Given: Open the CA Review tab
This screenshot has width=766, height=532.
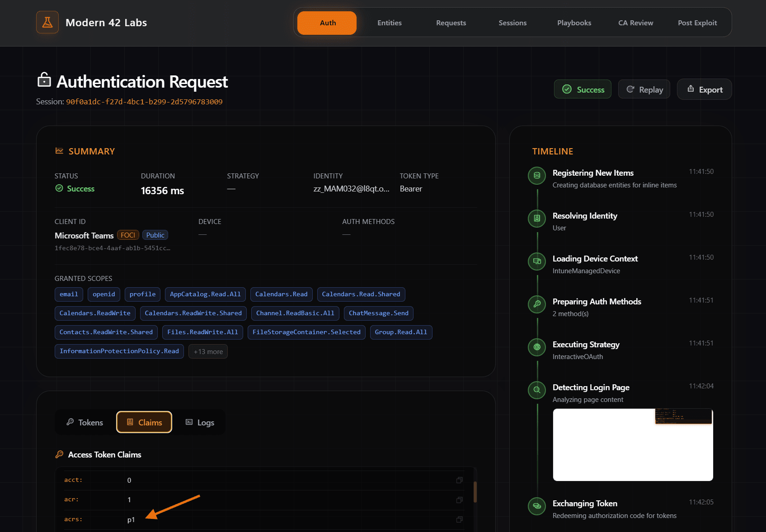Looking at the screenshot, I should pyautogui.click(x=635, y=23).
